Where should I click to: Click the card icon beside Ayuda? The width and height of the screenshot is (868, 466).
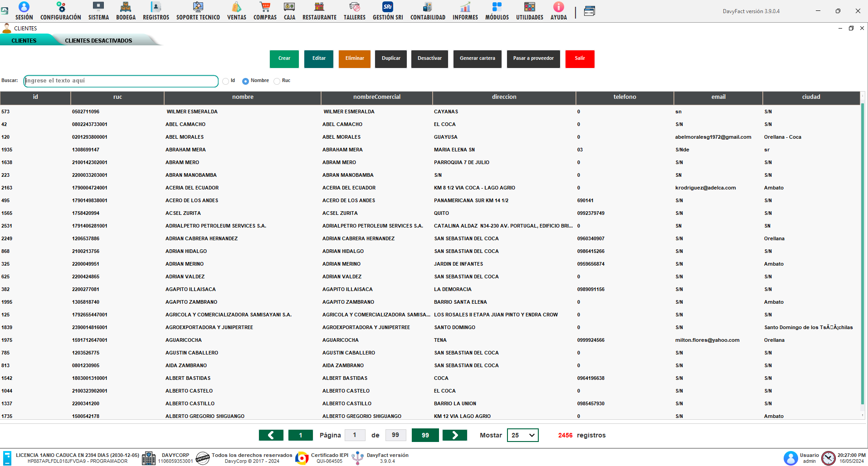point(589,11)
